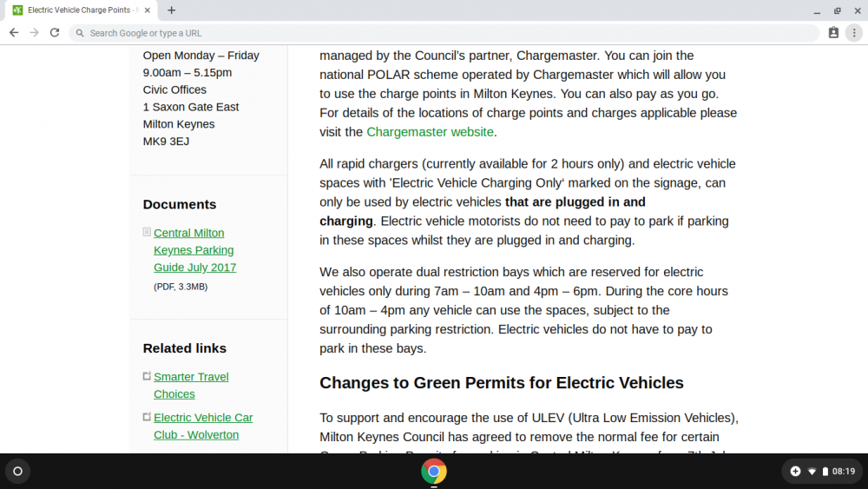Image resolution: width=868 pixels, height=489 pixels.
Task: Click the tab's MK favicon
Action: pyautogui.click(x=17, y=10)
